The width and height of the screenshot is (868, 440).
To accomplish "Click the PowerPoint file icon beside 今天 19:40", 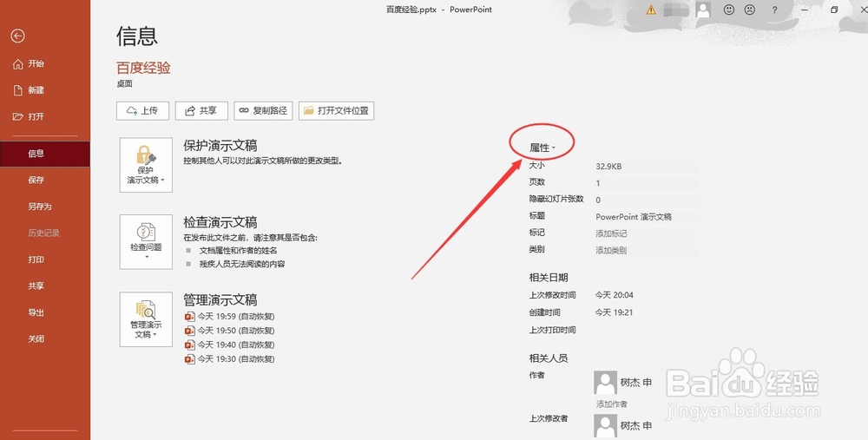I will (x=189, y=345).
